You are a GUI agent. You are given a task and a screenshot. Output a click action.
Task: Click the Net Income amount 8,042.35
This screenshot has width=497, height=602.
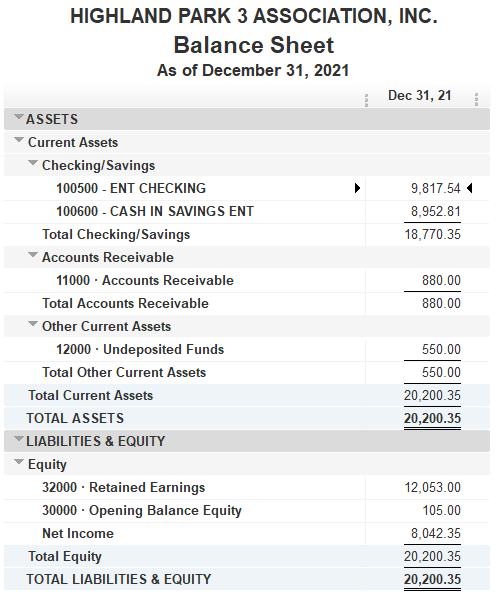(436, 534)
